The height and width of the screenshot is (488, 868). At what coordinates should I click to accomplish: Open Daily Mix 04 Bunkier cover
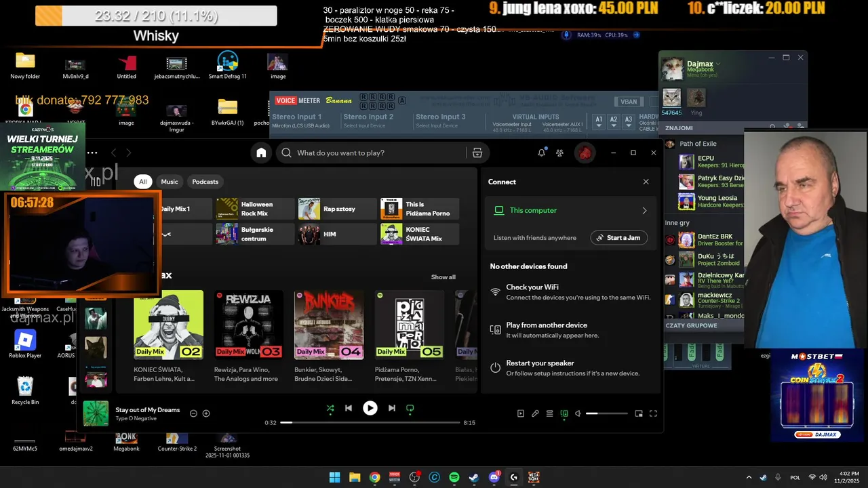pos(329,325)
